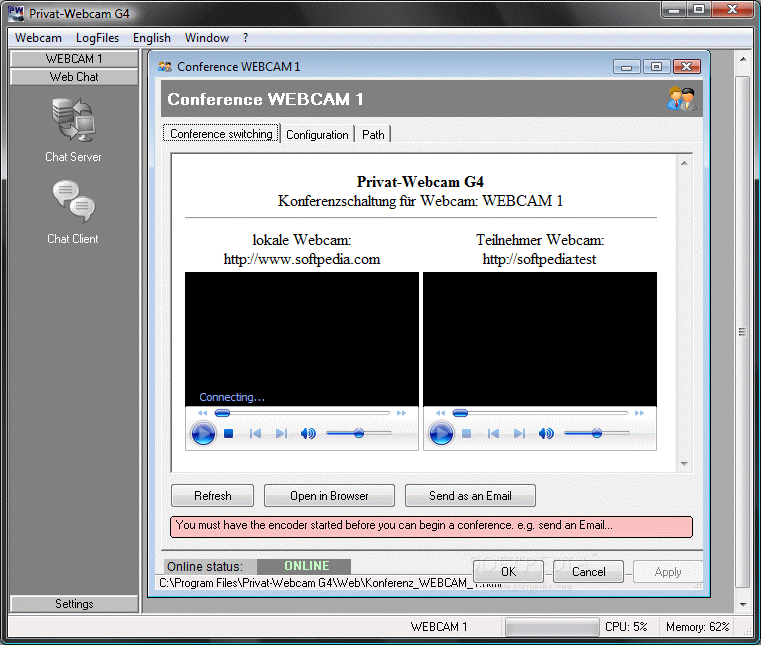Click the conference participants icon in header
761x645 pixels.
(x=681, y=99)
